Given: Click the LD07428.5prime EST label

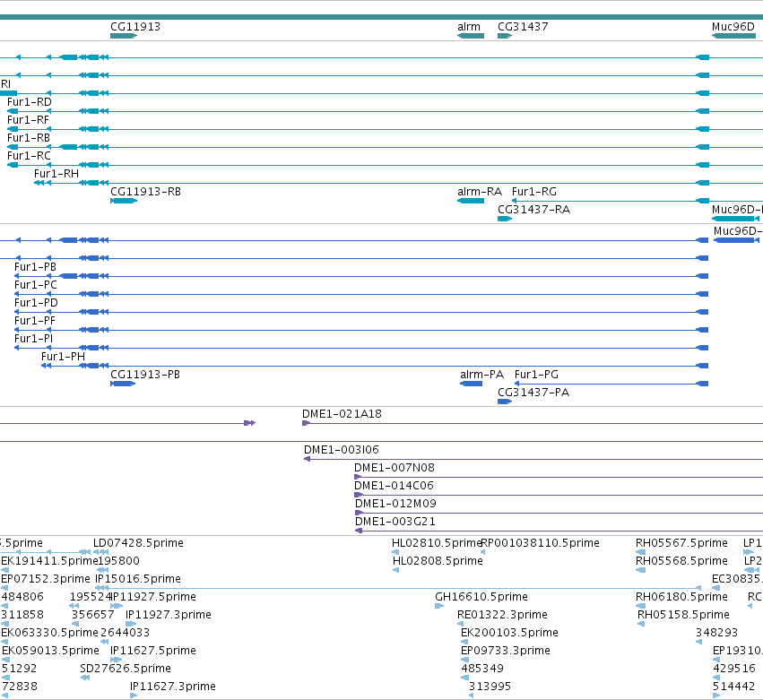Looking at the screenshot, I should (x=138, y=543).
